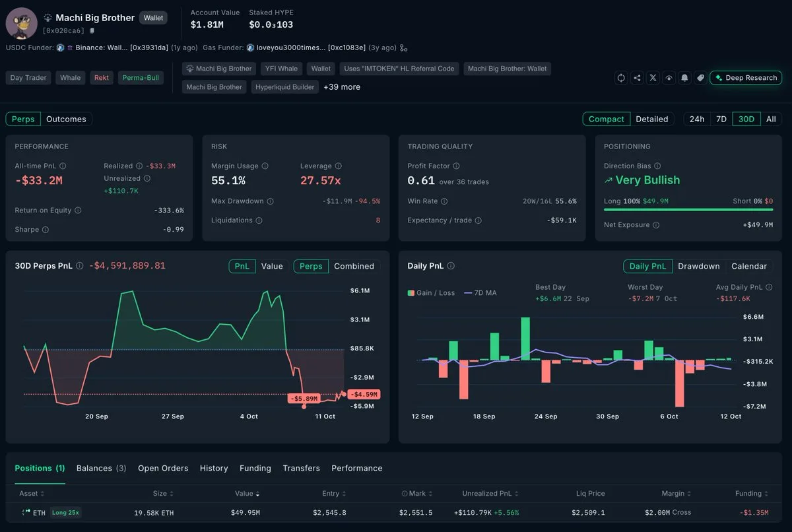Image resolution: width=792 pixels, height=532 pixels.
Task: Open the History tab
Action: 214,469
